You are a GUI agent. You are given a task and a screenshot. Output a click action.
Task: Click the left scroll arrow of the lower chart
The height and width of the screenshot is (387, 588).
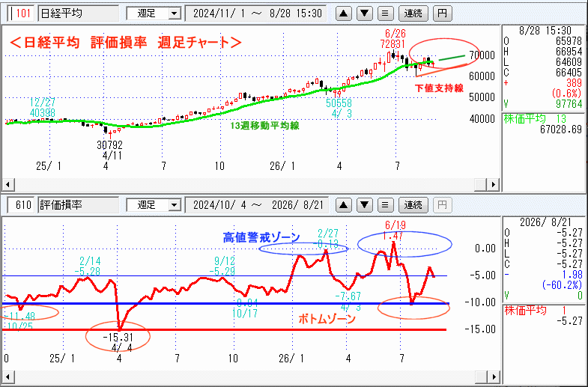(x=8, y=377)
